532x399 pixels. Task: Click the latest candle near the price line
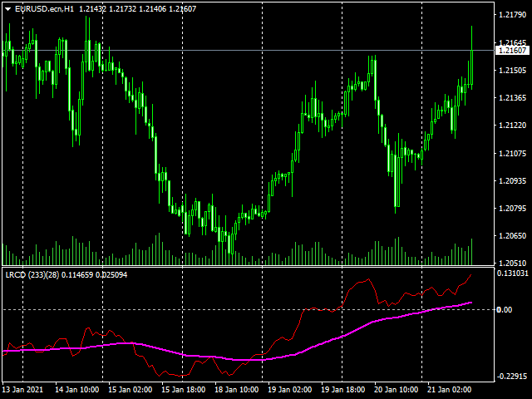[x=471, y=68]
